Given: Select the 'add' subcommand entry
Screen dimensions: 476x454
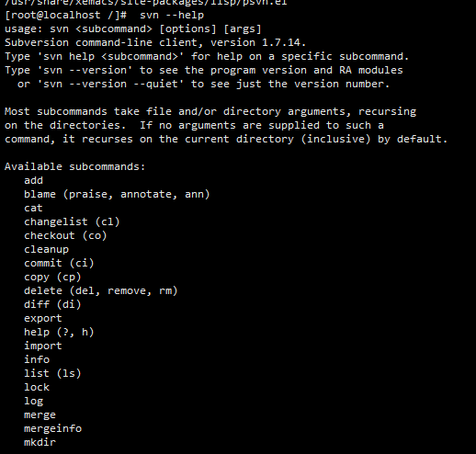Looking at the screenshot, I should [34, 180].
